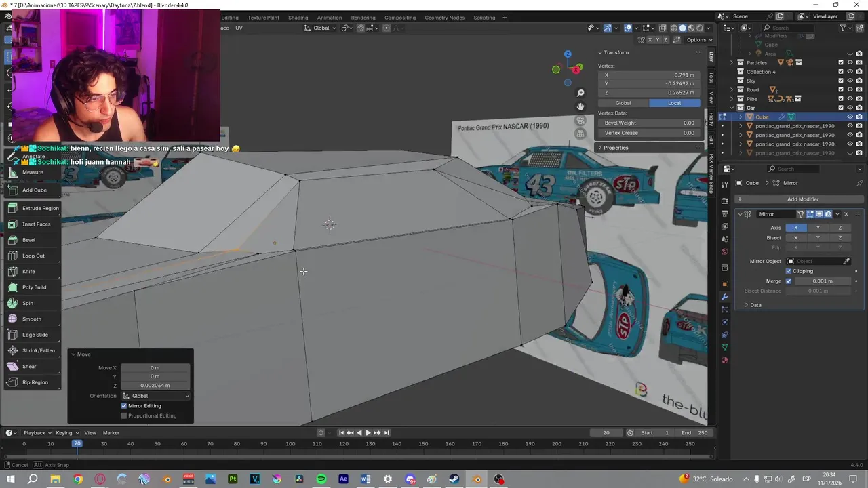The height and width of the screenshot is (488, 868).
Task: Open the Transform orientation Global dropdown in header
Action: click(x=321, y=28)
